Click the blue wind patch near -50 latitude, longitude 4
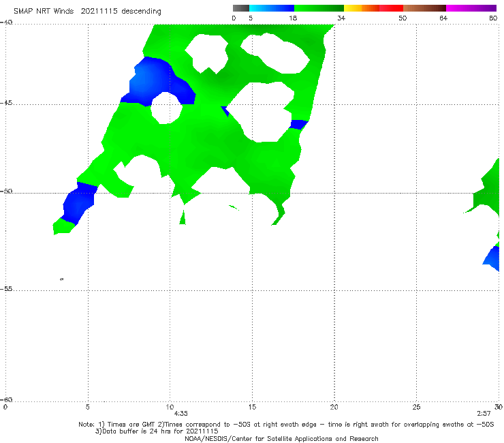 (x=79, y=203)
